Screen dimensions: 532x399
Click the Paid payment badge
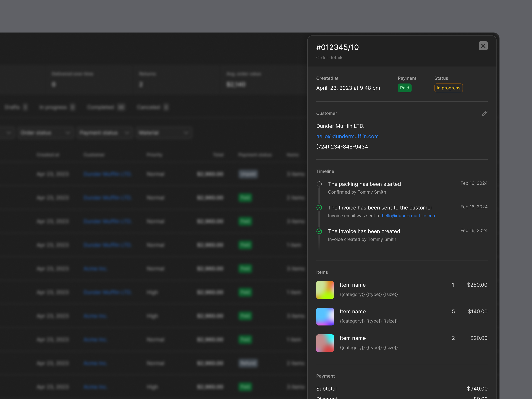405,88
